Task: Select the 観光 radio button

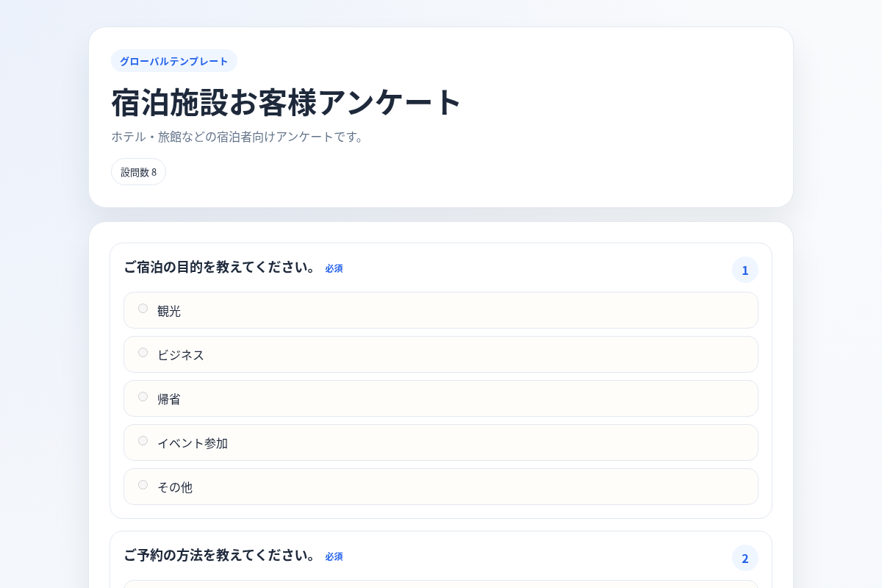Action: 143,309
